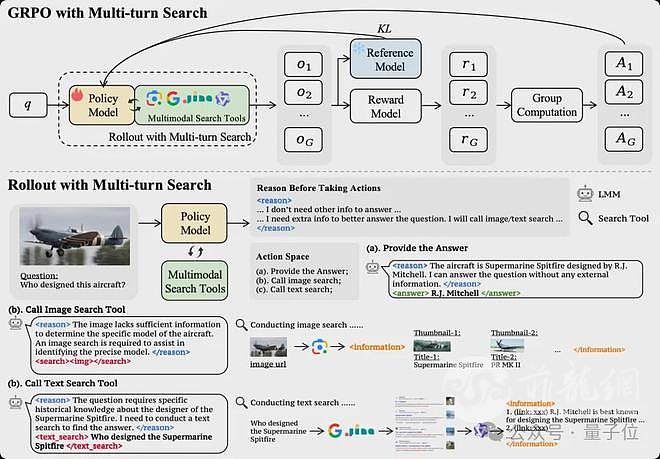
Task: Click the robot icon beside the text search reasoning bubble
Action: click(x=16, y=403)
